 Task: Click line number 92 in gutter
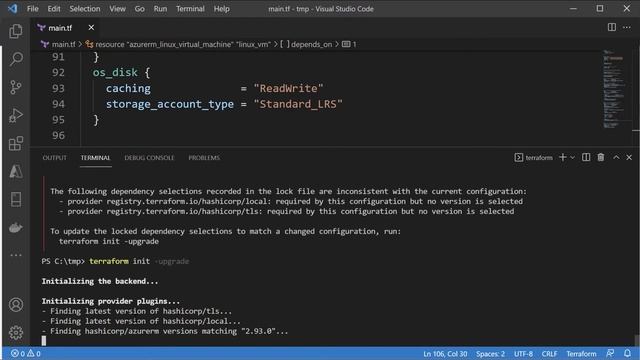58,72
